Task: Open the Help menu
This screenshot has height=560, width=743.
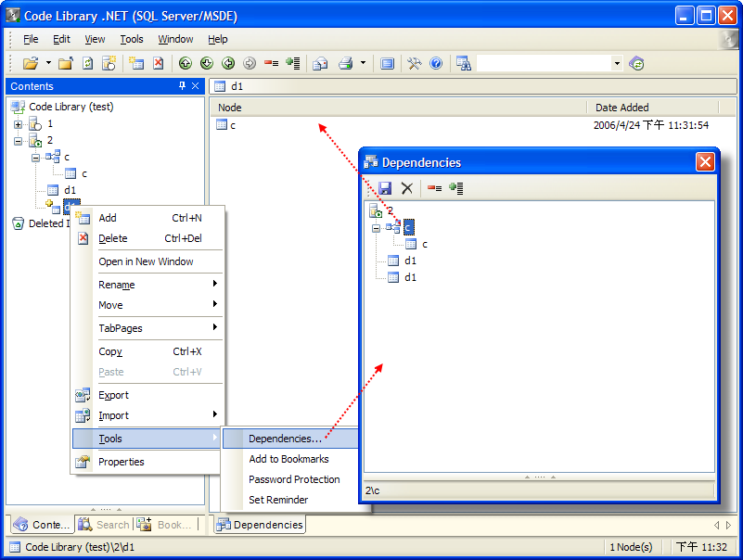Action: click(x=217, y=39)
